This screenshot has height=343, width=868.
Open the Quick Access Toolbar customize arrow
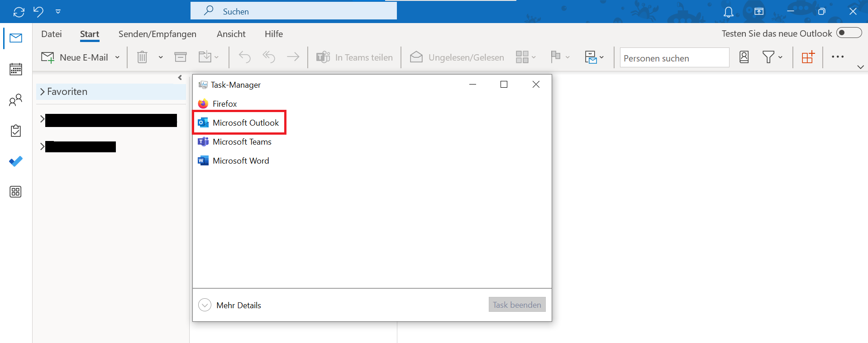click(58, 12)
